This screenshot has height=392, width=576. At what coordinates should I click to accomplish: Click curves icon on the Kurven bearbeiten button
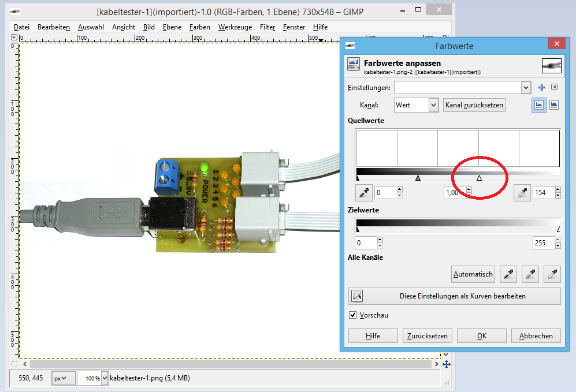pos(357,296)
